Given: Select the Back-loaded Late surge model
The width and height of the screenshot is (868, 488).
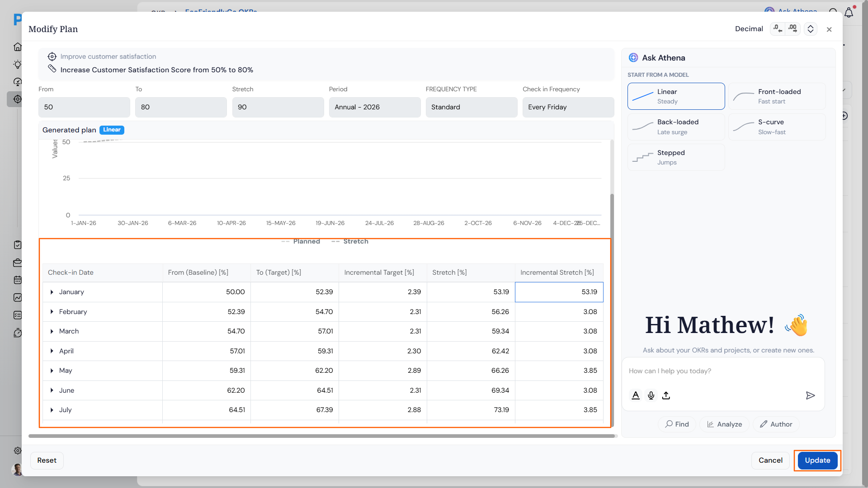Looking at the screenshot, I should [x=676, y=127].
